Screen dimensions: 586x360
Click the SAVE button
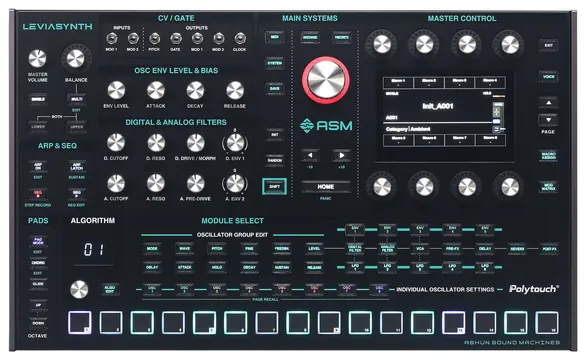(x=274, y=89)
